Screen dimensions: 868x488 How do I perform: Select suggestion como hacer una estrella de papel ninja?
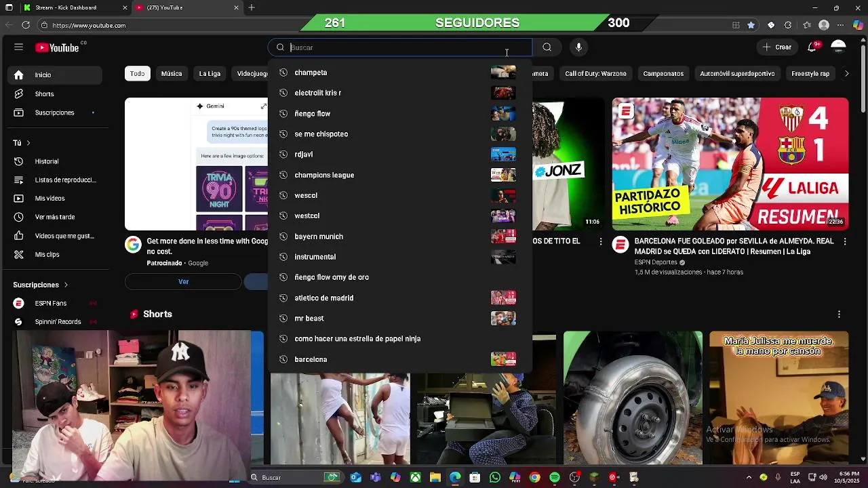(x=400, y=339)
